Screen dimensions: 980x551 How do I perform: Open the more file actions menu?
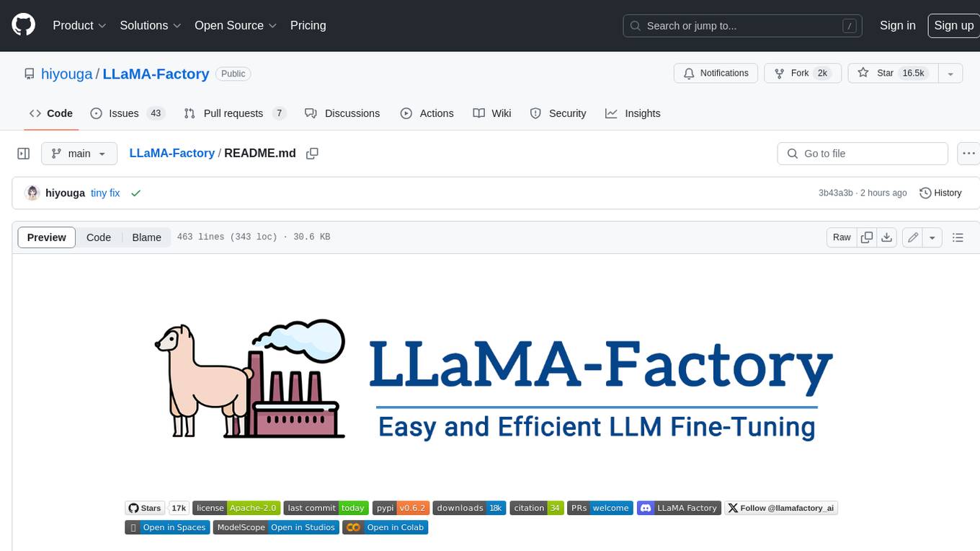tap(969, 154)
